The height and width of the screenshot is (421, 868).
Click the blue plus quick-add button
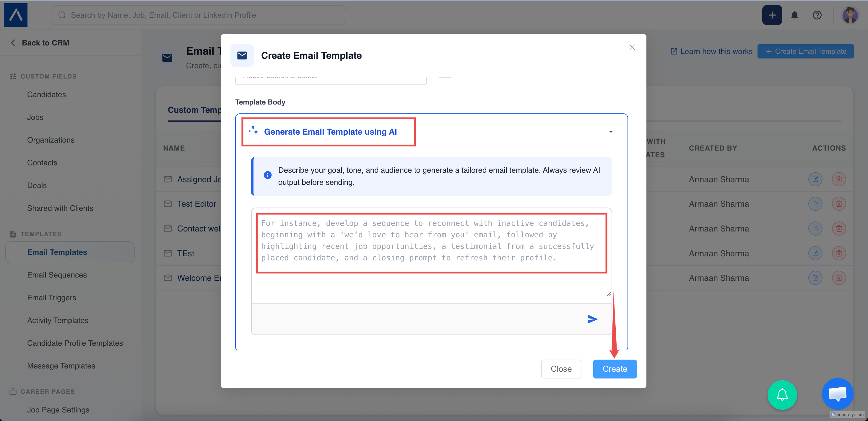pos(772,15)
